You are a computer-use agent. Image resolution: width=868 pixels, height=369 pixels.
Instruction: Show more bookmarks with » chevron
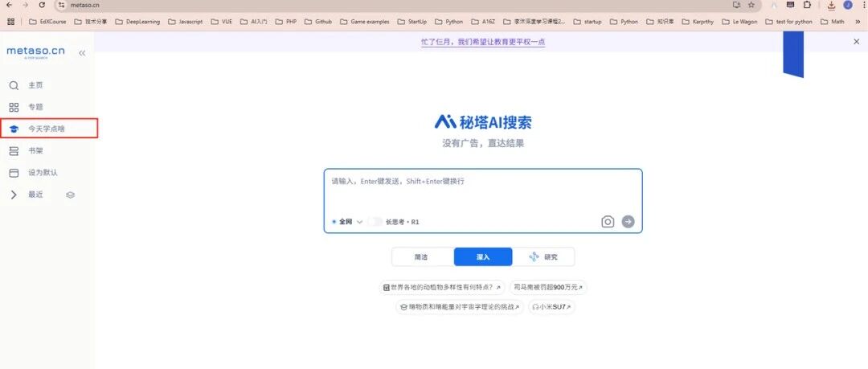858,22
